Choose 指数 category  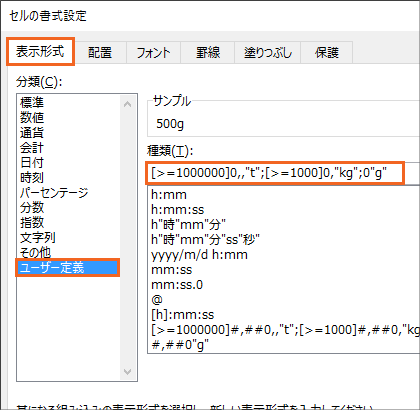click(x=32, y=222)
